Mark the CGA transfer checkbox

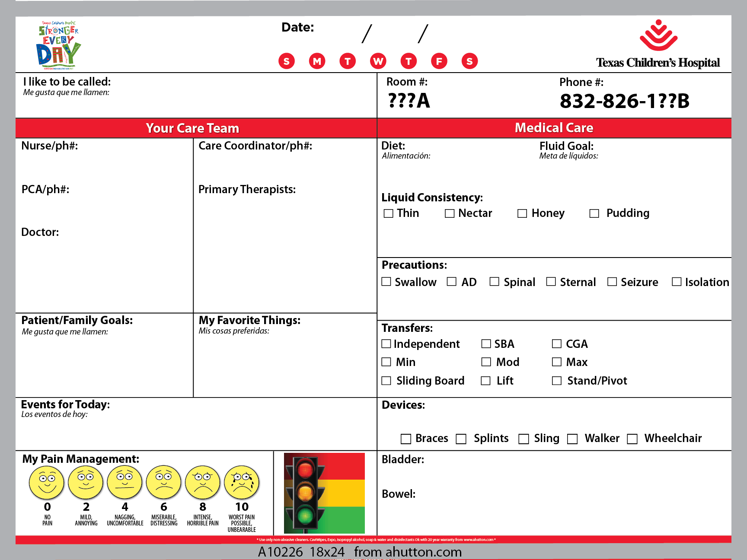pyautogui.click(x=557, y=344)
